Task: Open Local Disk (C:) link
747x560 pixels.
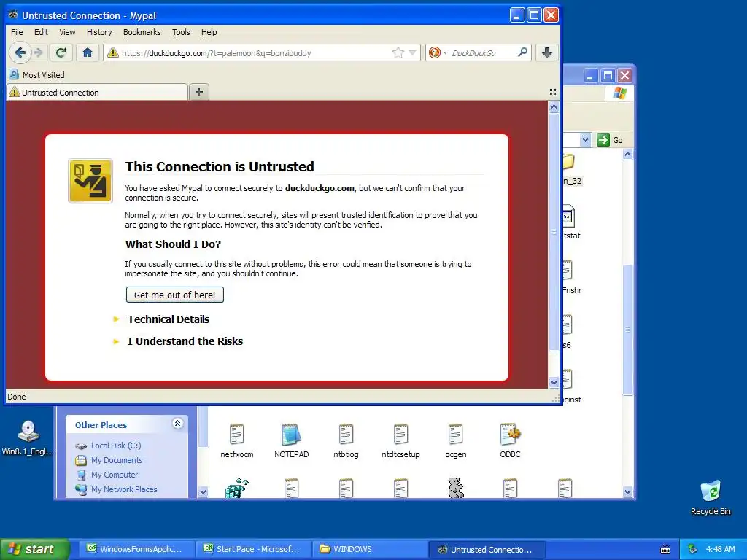Action: [108, 446]
